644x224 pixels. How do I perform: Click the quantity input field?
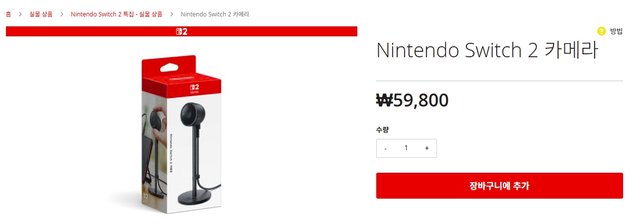coord(406,148)
